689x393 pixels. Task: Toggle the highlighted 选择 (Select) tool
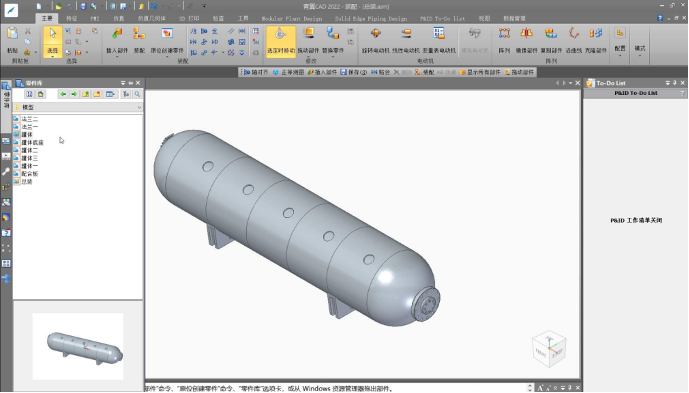point(52,42)
